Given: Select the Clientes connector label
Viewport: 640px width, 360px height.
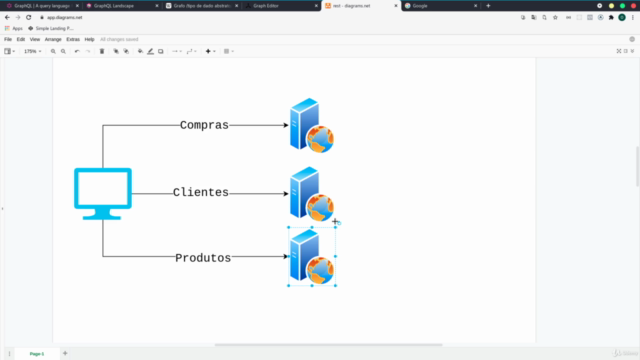Looking at the screenshot, I should (x=200, y=192).
